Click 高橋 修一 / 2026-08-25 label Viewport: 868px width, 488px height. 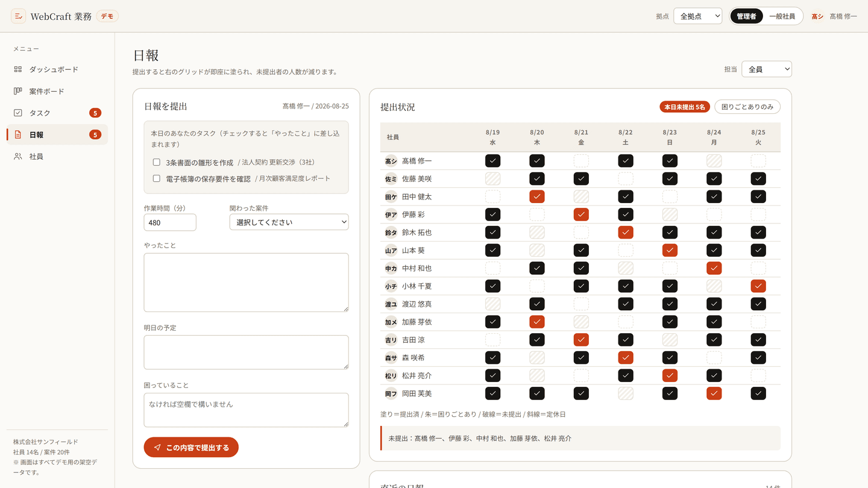click(315, 106)
